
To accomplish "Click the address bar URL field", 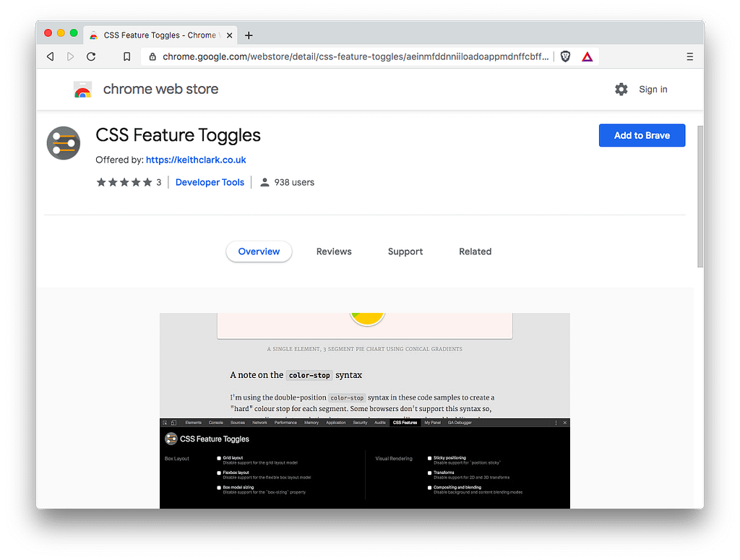I will point(347,56).
